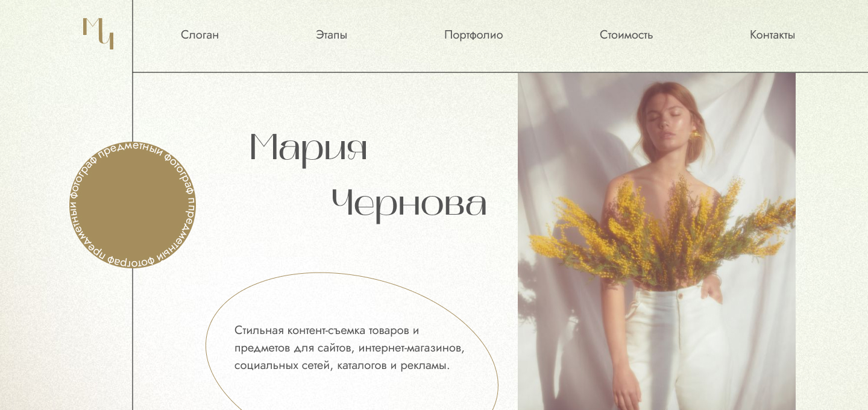Jump to the Контакты section

(x=772, y=35)
